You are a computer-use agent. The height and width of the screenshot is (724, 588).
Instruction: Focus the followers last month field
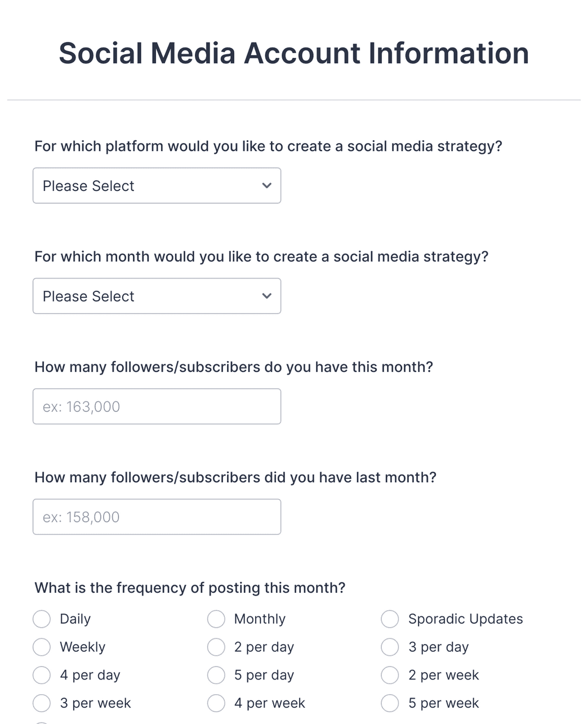point(157,517)
